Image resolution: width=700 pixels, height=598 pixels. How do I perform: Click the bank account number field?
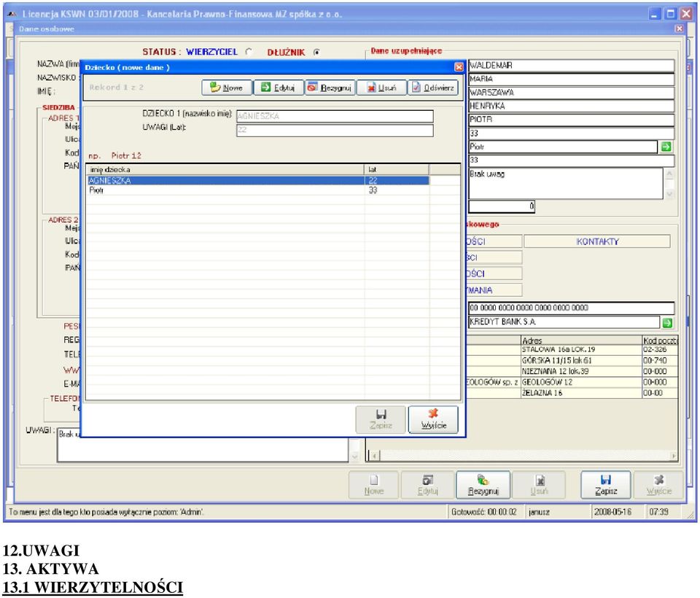point(572,308)
